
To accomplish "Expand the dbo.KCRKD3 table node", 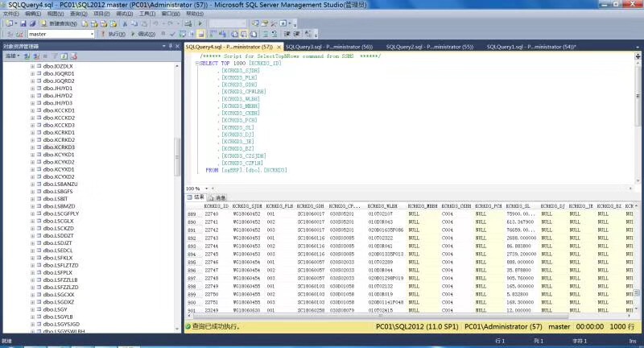I will click(x=32, y=147).
